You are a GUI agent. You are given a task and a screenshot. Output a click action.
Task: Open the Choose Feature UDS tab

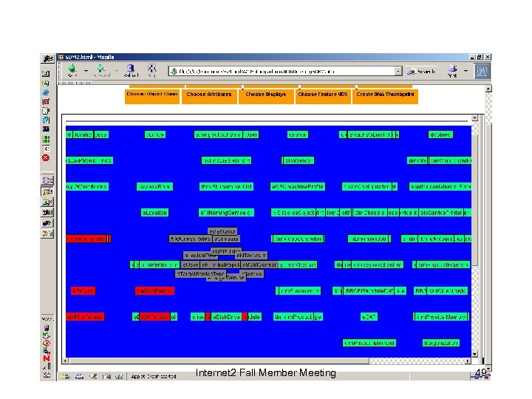323,95
